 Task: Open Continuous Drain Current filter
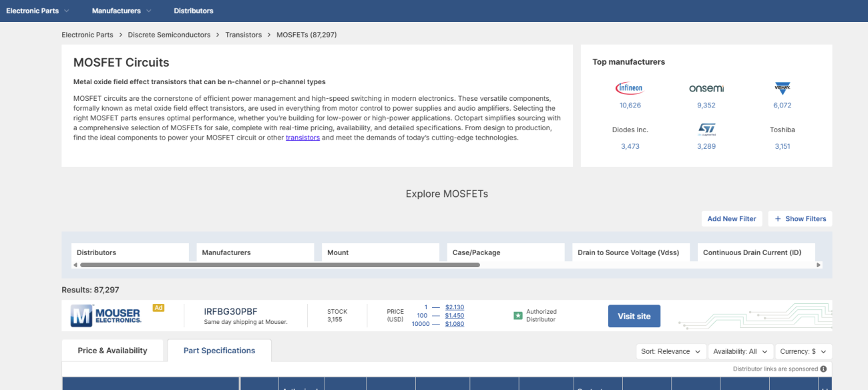pos(756,252)
